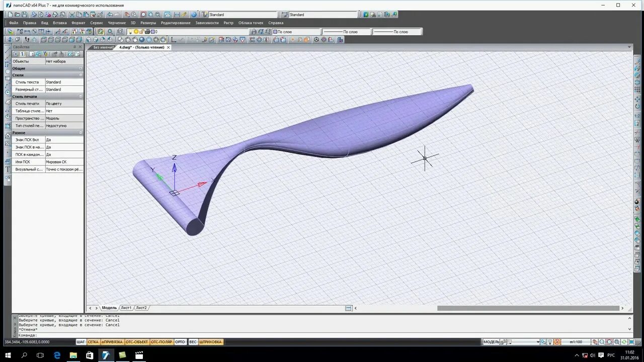Toggle ОРТО ortho mode
The width and height of the screenshot is (644, 362).
tap(180, 342)
